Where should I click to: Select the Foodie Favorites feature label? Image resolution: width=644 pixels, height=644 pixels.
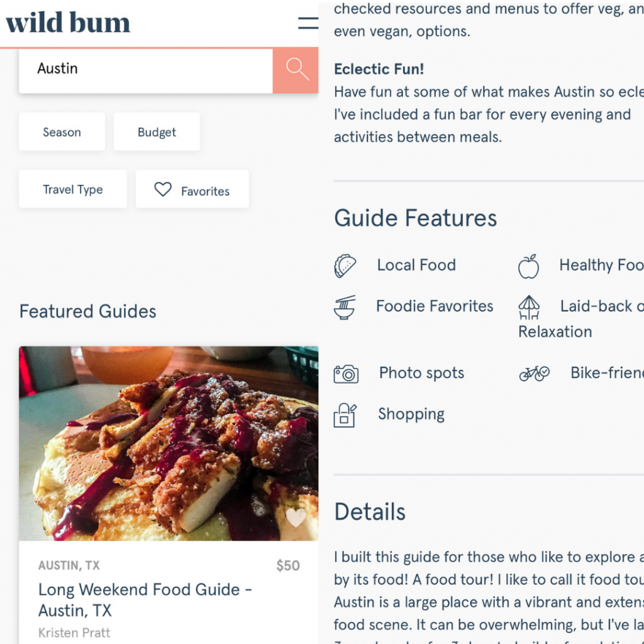click(435, 306)
